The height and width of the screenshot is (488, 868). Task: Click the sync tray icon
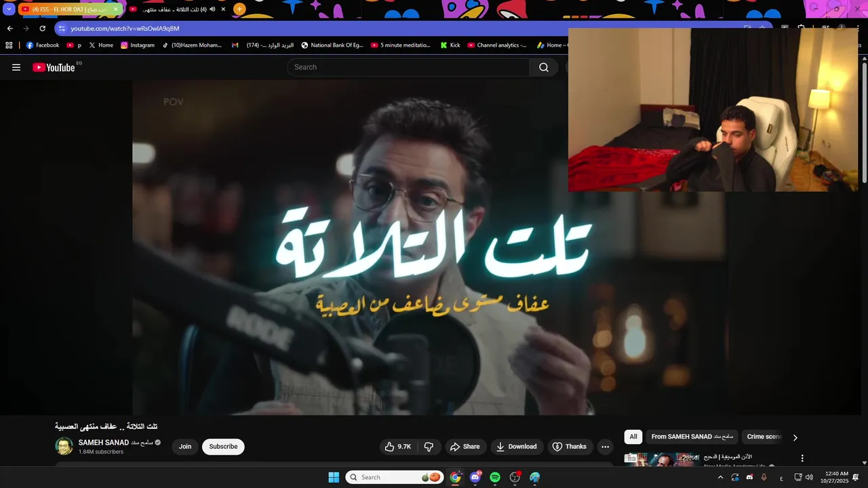[x=735, y=477]
